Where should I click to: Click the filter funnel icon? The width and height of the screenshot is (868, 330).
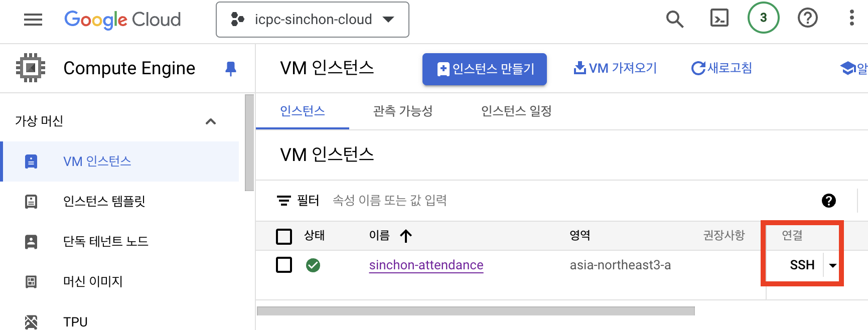point(284,201)
